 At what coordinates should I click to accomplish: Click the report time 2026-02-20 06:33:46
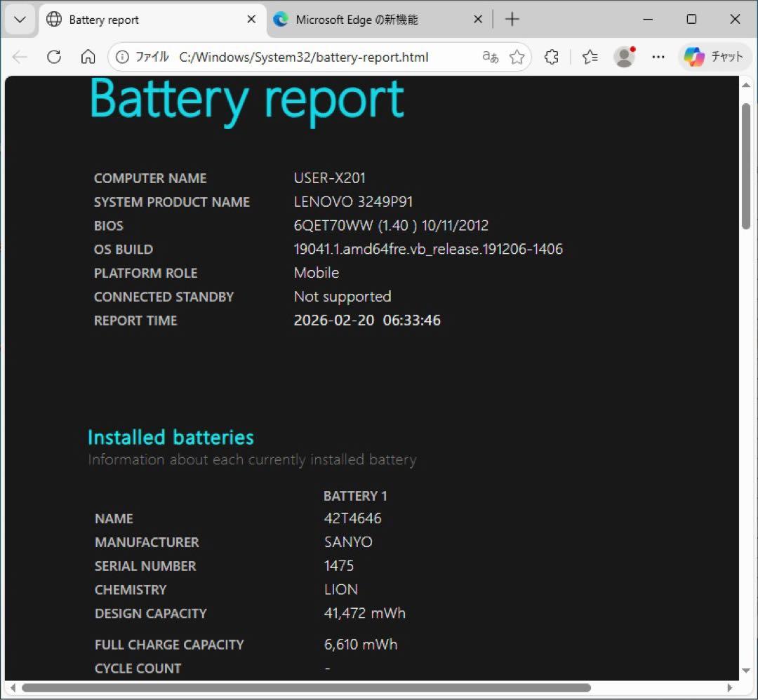pyautogui.click(x=367, y=321)
